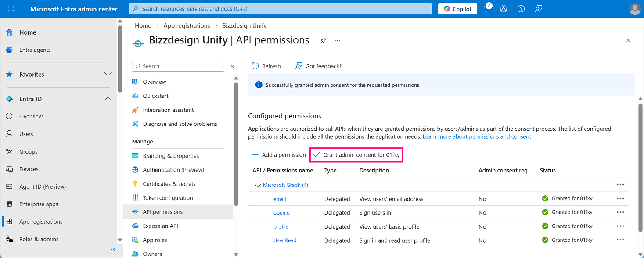Open account manager avatar
The width and height of the screenshot is (644, 258).
[635, 9]
